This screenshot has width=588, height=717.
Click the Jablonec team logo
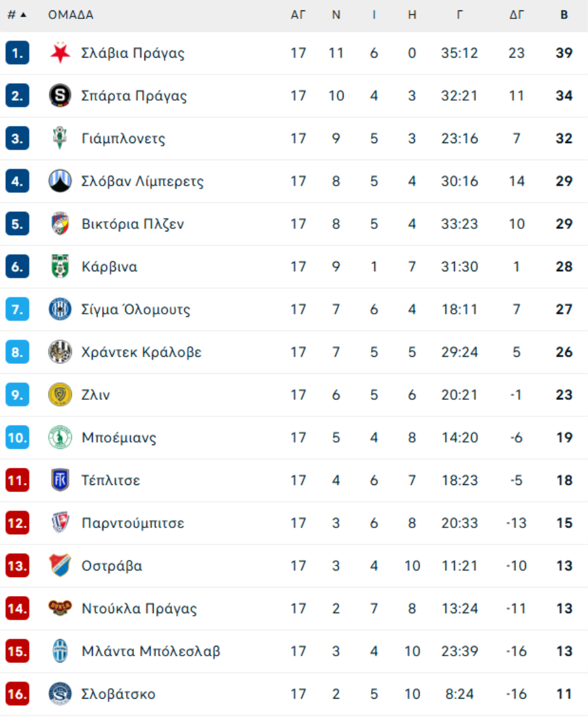[60, 139]
